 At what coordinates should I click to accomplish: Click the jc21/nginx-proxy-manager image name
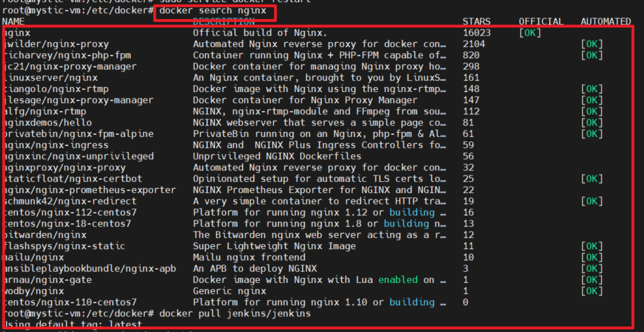click(x=70, y=67)
